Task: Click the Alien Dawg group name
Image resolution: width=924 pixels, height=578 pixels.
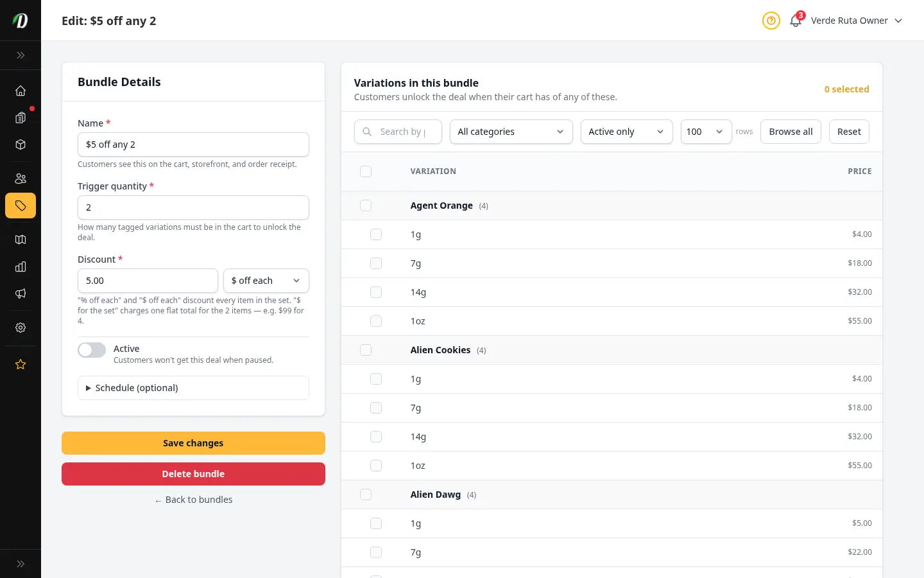Action: pyautogui.click(x=436, y=495)
